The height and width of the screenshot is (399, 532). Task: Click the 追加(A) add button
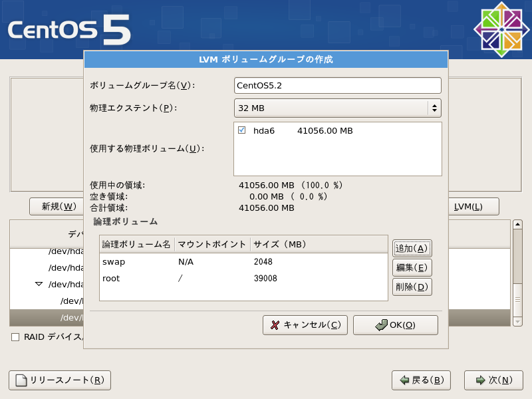pos(412,248)
